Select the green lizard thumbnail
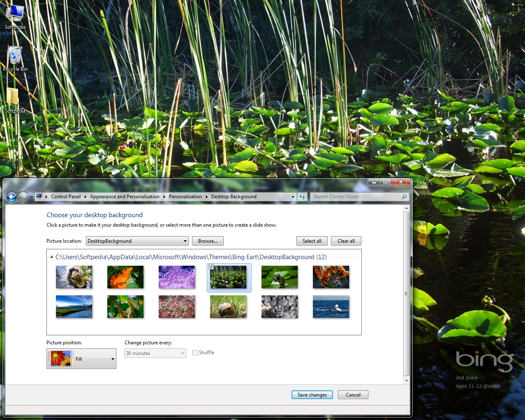This screenshot has height=420, width=525. click(125, 307)
